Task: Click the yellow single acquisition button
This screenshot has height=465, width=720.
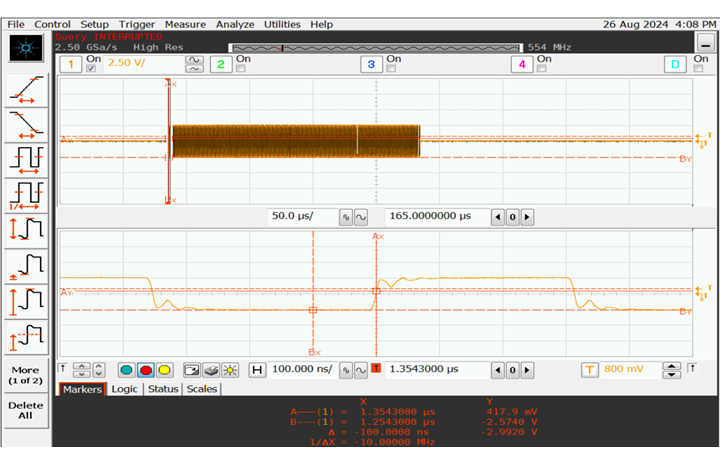Action: (x=164, y=370)
